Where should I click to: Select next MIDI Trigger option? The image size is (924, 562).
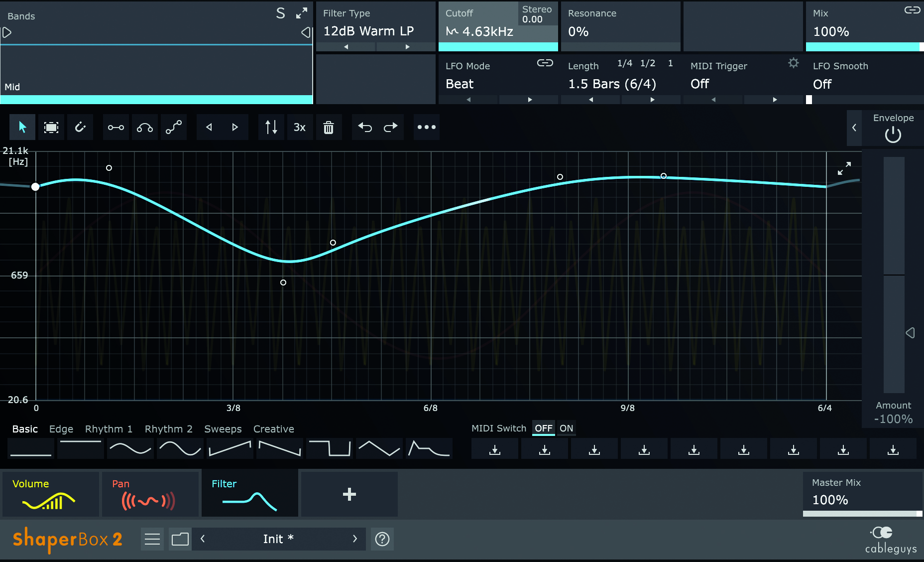(775, 100)
